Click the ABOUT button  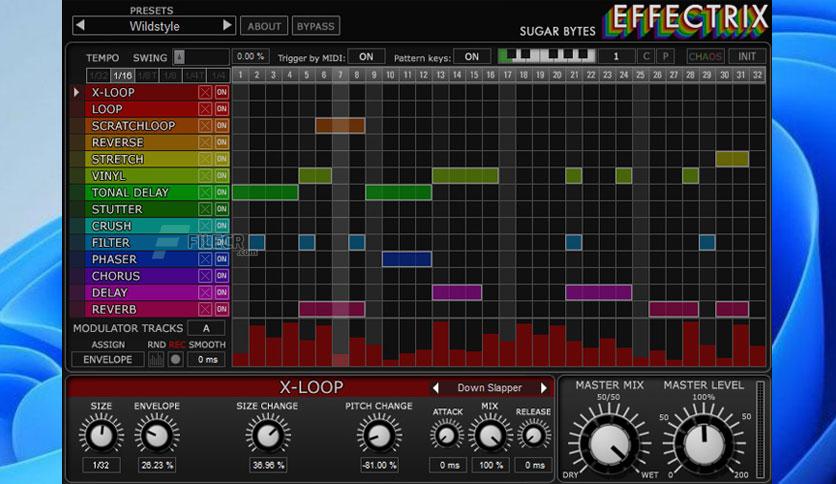click(x=264, y=26)
